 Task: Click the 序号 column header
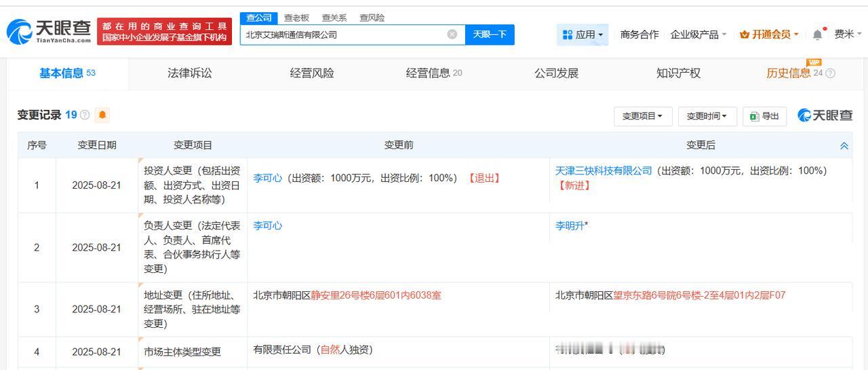tap(37, 145)
